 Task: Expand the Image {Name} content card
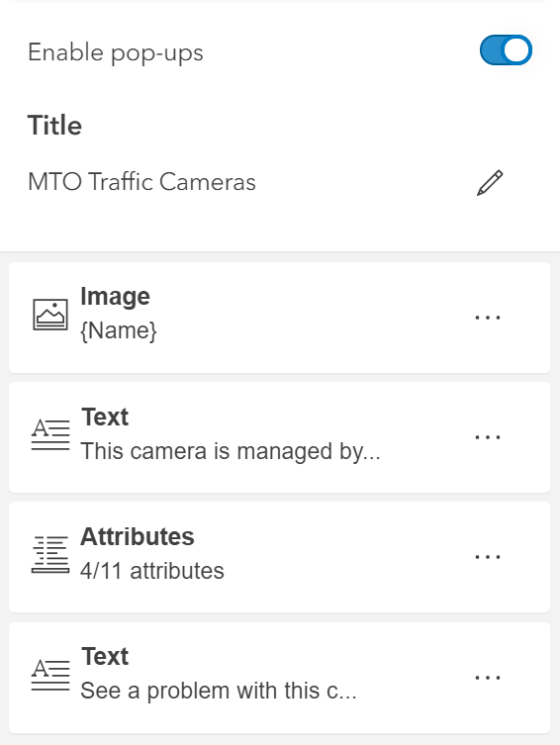[x=279, y=318]
